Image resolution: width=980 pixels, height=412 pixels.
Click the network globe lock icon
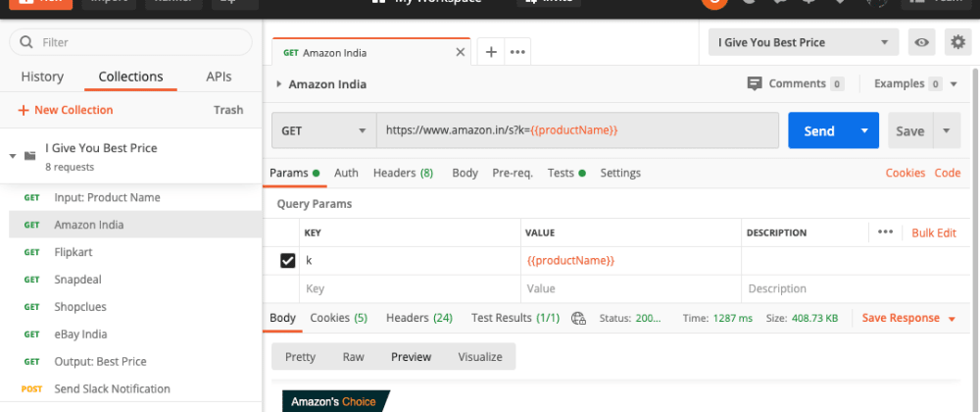579,318
